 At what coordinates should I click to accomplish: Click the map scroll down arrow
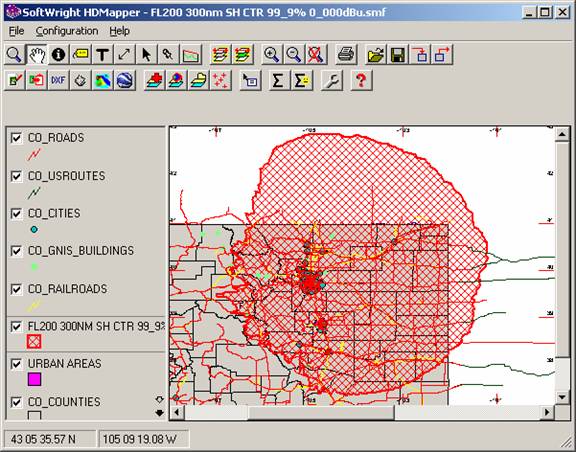562,397
